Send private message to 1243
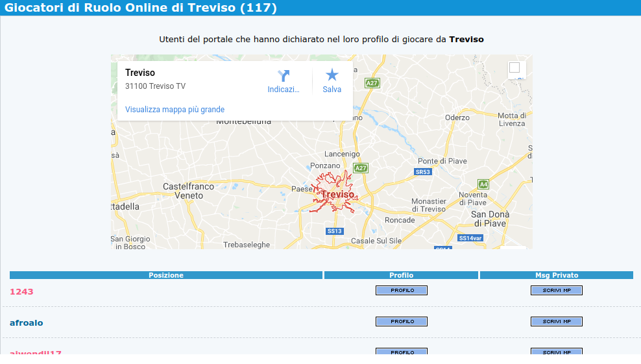 [557, 291]
